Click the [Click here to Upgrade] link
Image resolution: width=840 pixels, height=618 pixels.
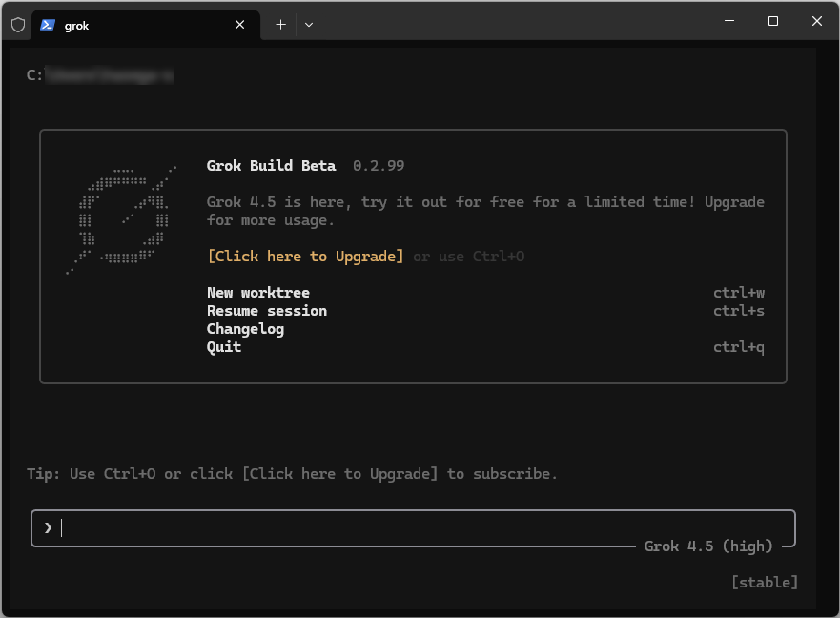[x=305, y=257]
